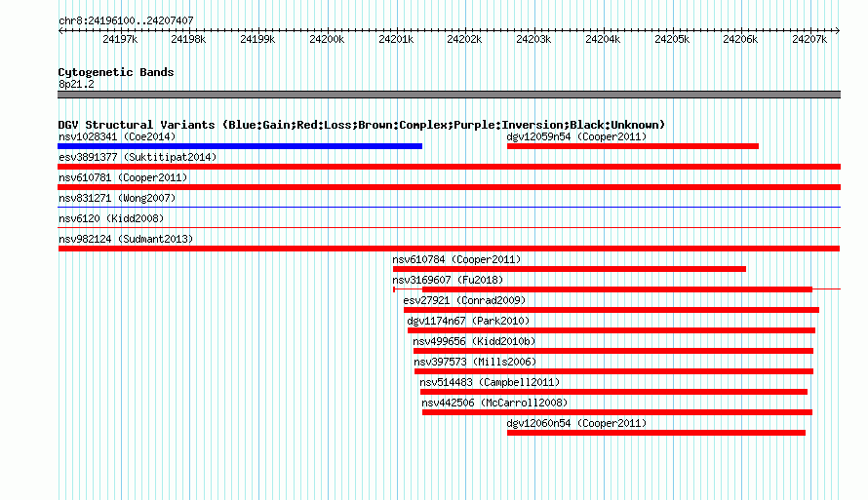
Task: Click the 24199k ruler tick label
Action: 257,39
